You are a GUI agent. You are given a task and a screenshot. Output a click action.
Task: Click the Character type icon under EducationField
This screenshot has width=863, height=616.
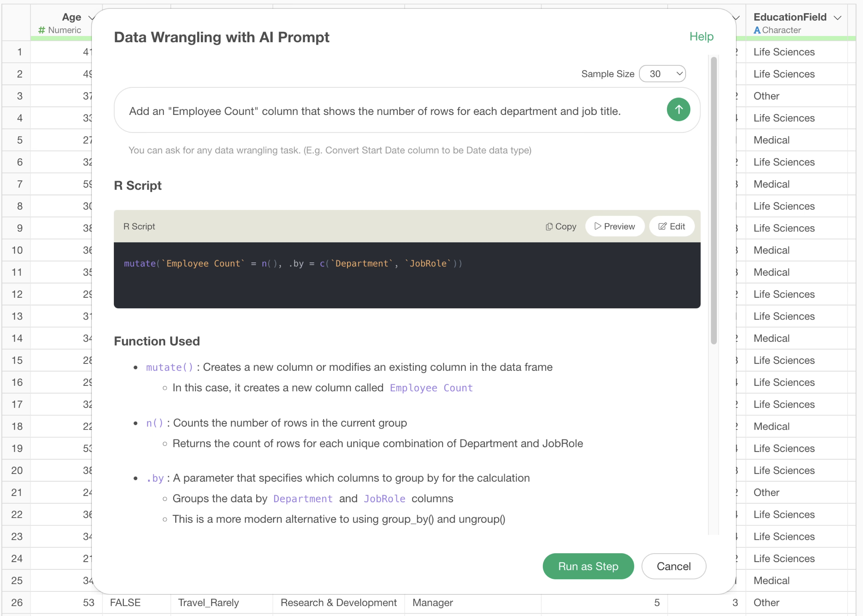coord(757,30)
